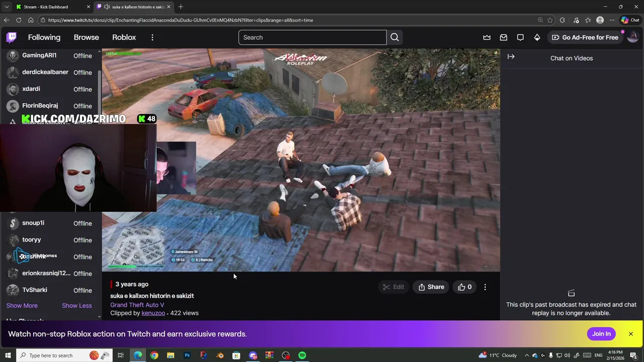The width and height of the screenshot is (644, 362).
Task: Open Copilot Chat button
Action: coord(630,20)
